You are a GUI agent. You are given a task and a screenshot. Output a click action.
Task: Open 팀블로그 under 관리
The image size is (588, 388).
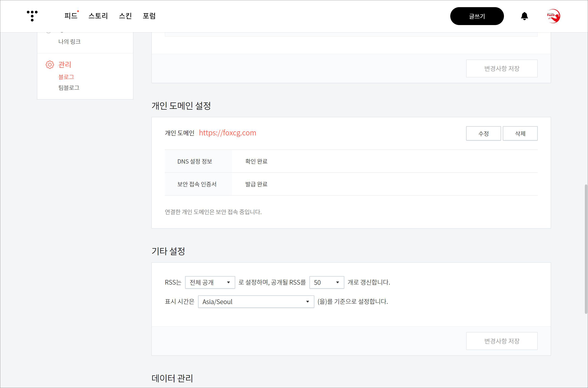(69, 87)
